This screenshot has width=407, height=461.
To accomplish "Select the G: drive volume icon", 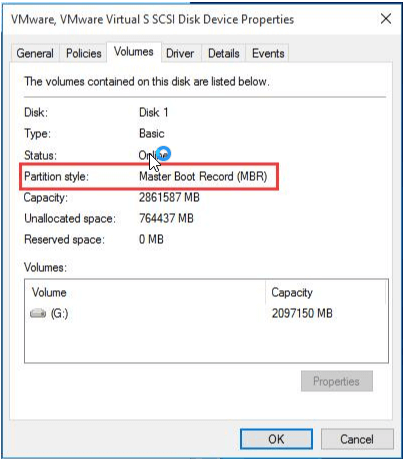I will pos(38,313).
